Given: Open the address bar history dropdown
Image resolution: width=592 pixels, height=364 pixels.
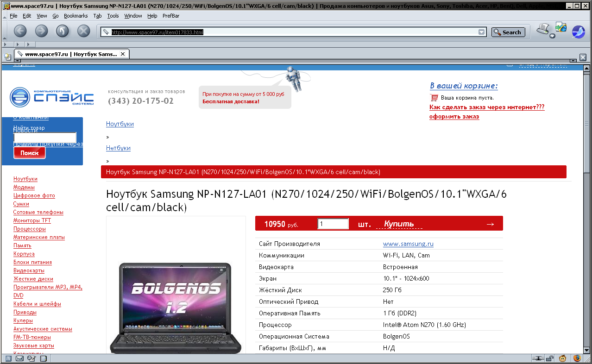Looking at the screenshot, I should (x=482, y=32).
